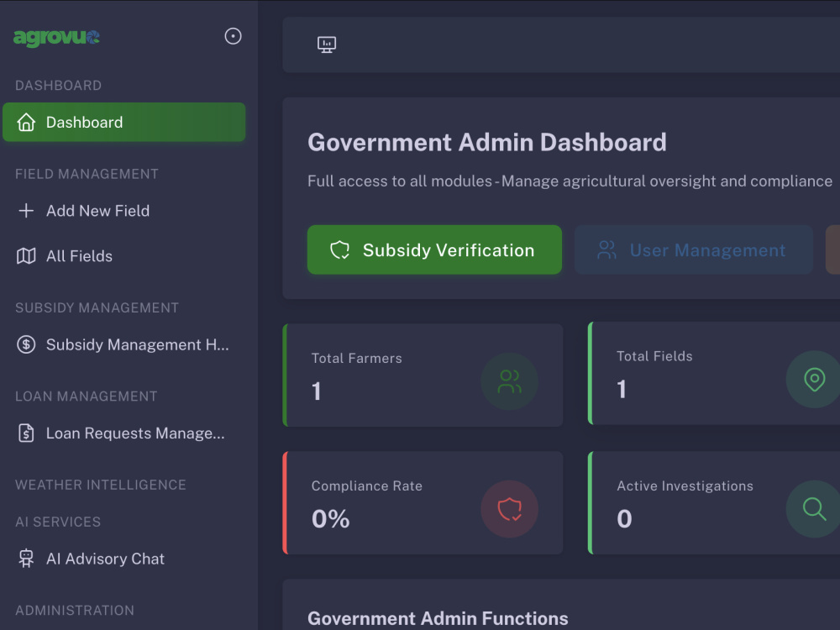Click the robot icon beside AI Advisory Chat
Image resolution: width=840 pixels, height=630 pixels.
[x=26, y=559]
